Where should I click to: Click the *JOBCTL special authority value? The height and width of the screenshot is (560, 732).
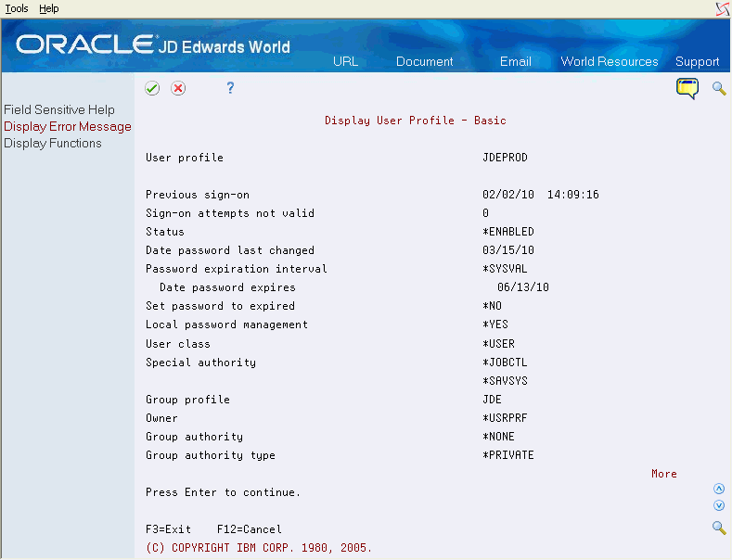(x=505, y=363)
